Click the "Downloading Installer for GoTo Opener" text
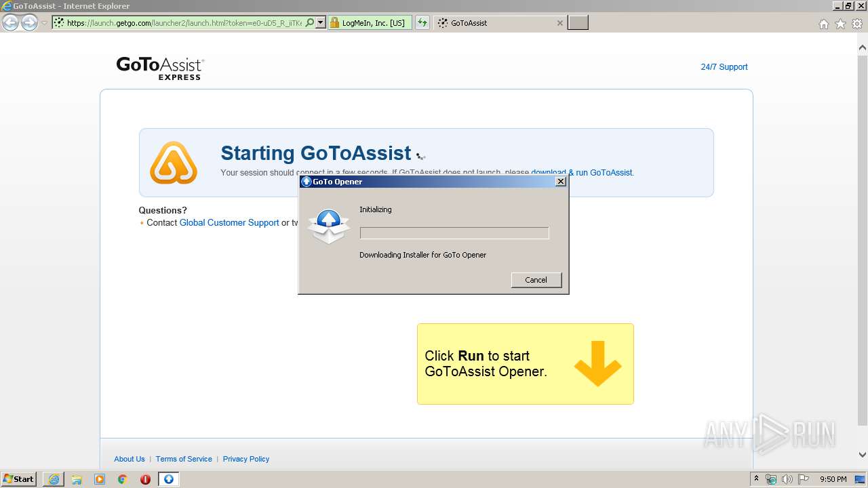This screenshot has width=868, height=488. coord(423,255)
